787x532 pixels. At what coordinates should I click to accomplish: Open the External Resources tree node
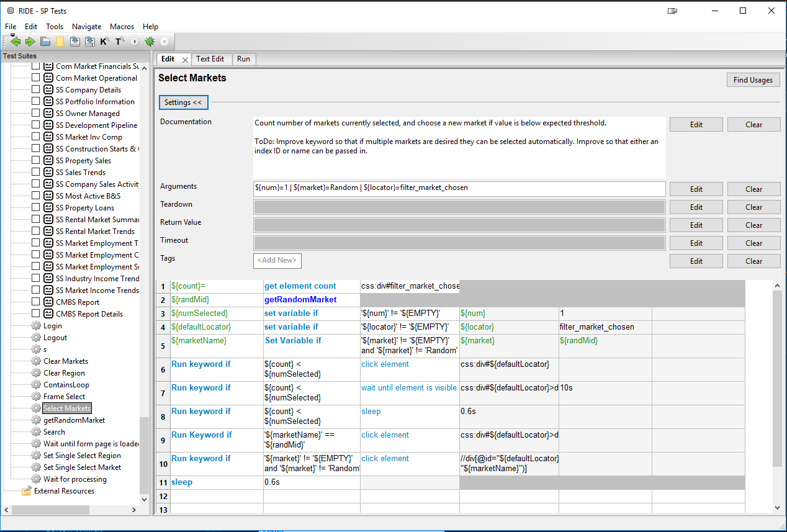pos(64,491)
